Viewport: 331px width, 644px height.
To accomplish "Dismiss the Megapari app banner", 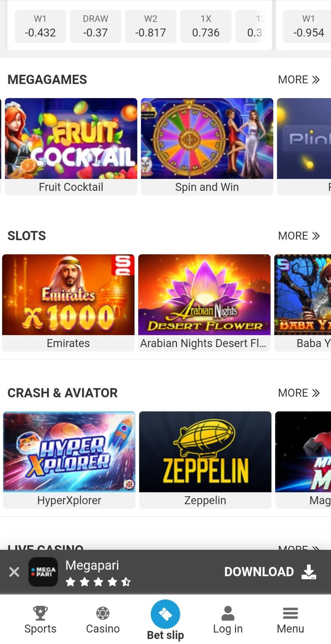I will [x=14, y=572].
